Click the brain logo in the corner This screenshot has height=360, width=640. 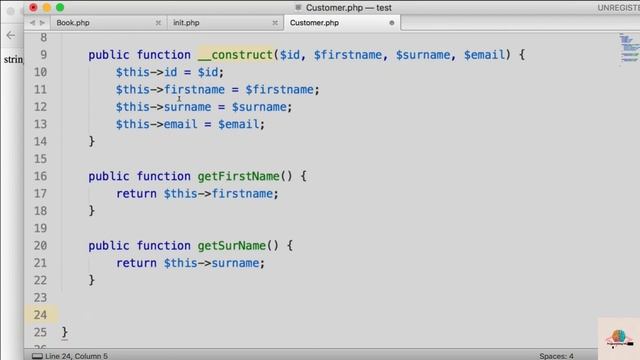click(619, 338)
